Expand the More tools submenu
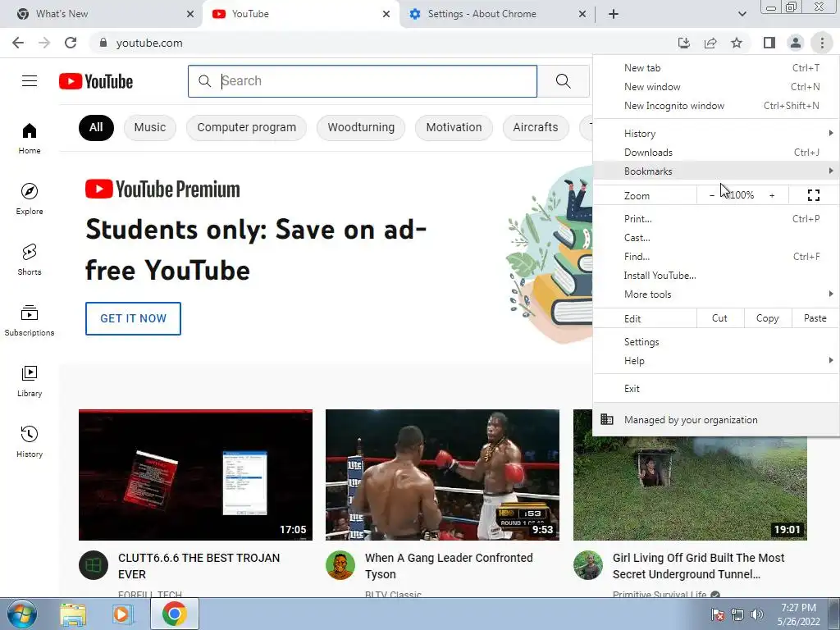This screenshot has width=840, height=630. click(x=716, y=294)
